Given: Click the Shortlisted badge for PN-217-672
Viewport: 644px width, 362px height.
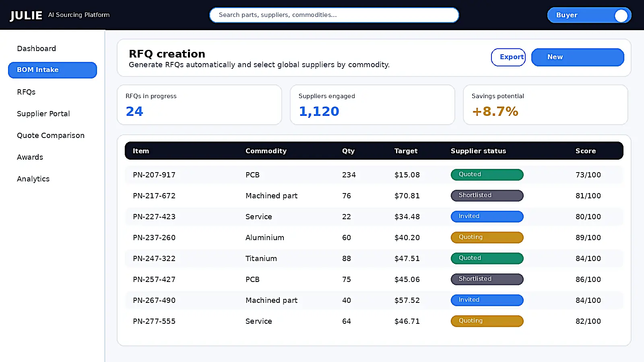Looking at the screenshot, I should point(487,195).
